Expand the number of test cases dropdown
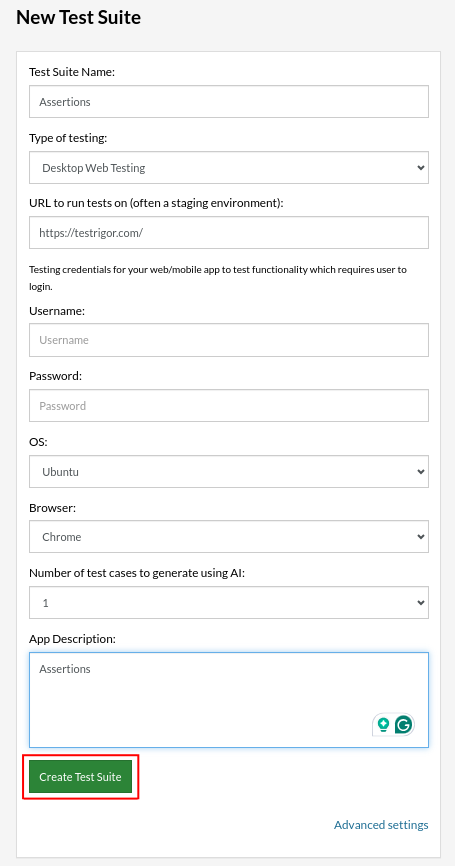455x866 pixels. [229, 603]
